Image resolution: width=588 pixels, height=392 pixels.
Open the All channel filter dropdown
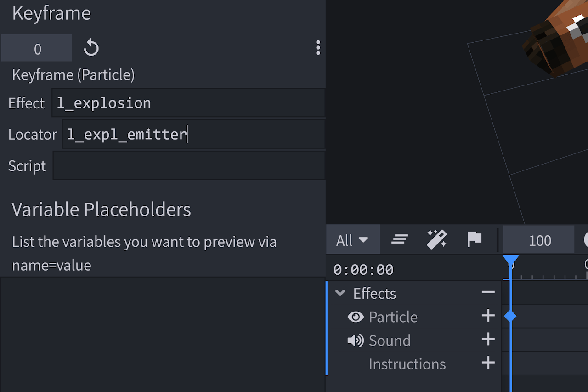[x=353, y=239]
